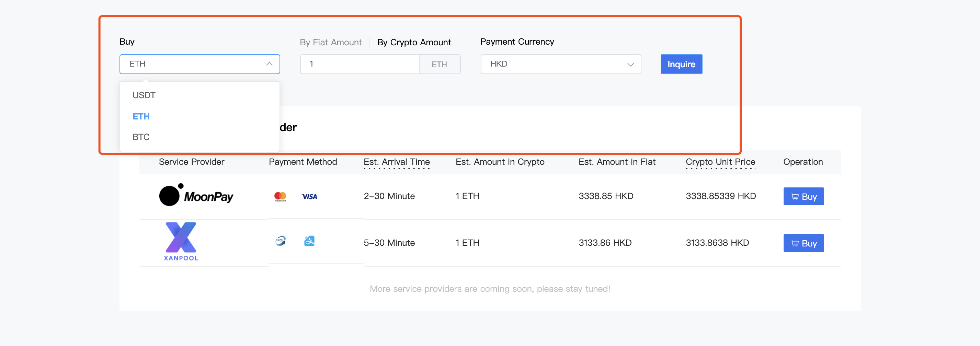Viewport: 980px width, 346px height.
Task: Click the cart icon in XanPool's Buy button
Action: click(x=795, y=243)
